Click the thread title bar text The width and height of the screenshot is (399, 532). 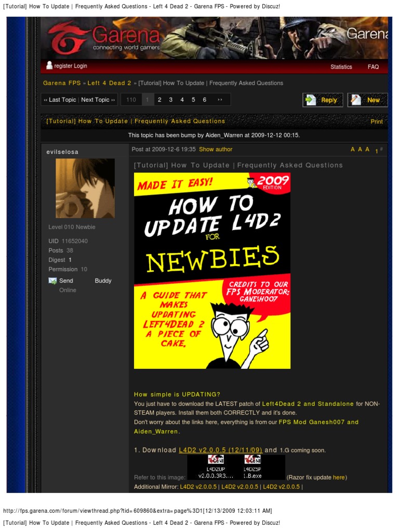tap(136, 121)
